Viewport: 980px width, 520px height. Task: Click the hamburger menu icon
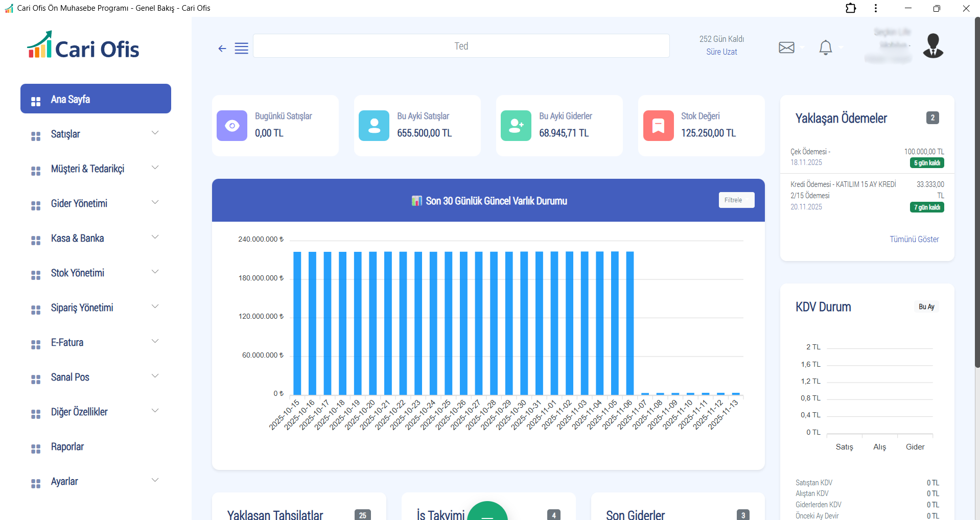click(x=241, y=48)
